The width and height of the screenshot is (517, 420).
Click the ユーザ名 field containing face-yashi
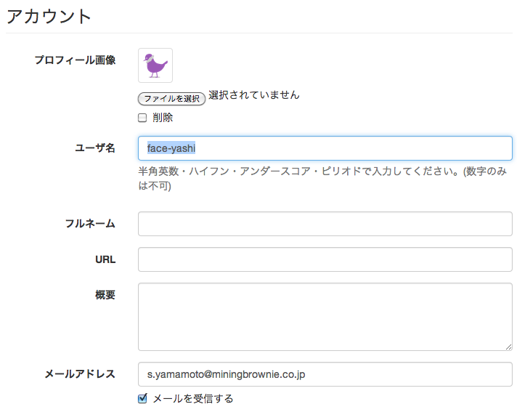pyautogui.click(x=325, y=148)
